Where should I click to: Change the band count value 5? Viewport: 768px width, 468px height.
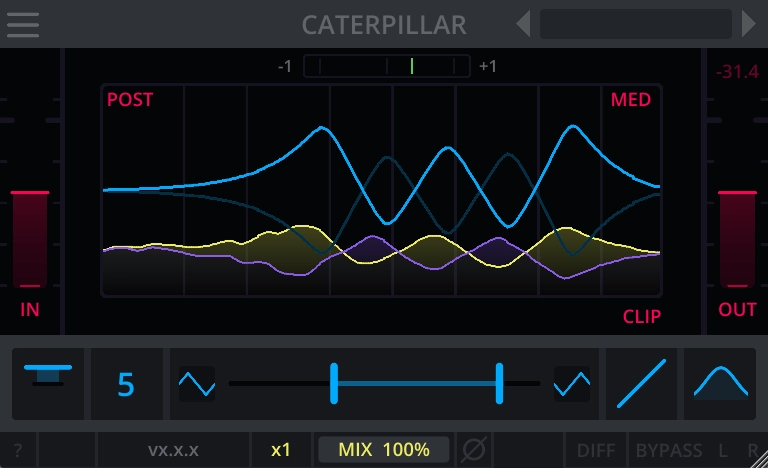(126, 384)
